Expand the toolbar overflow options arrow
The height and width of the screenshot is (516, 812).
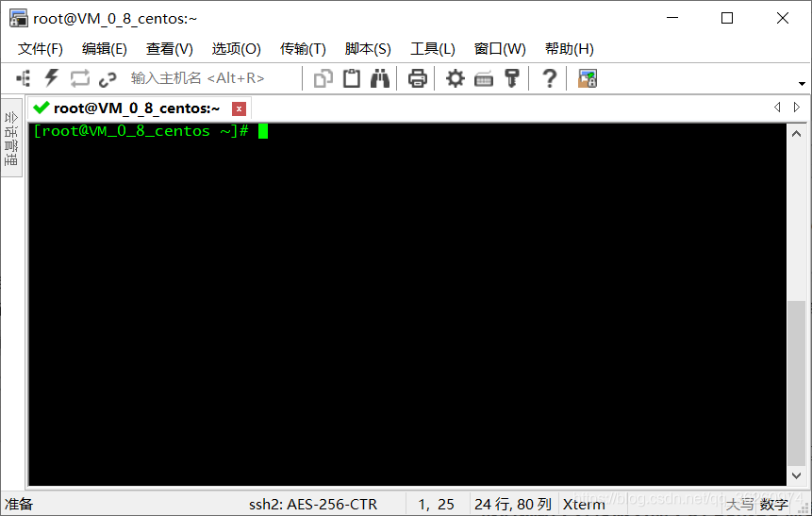[802, 83]
